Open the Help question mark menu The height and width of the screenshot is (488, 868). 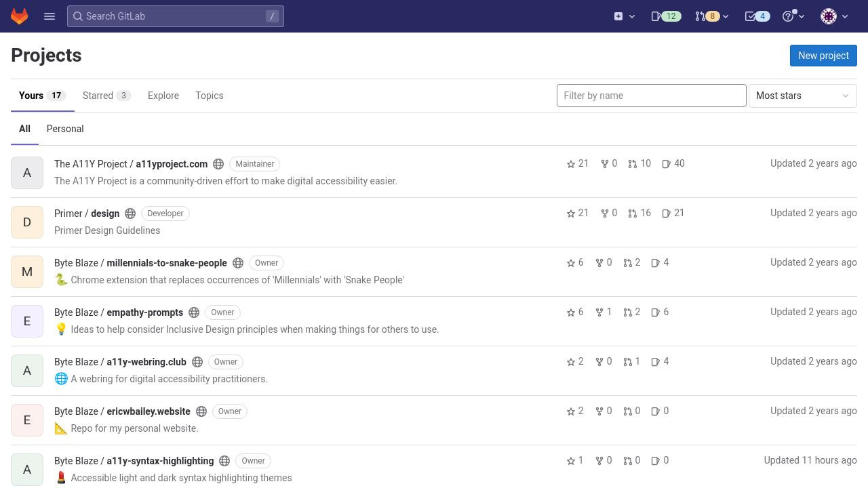click(x=793, y=16)
